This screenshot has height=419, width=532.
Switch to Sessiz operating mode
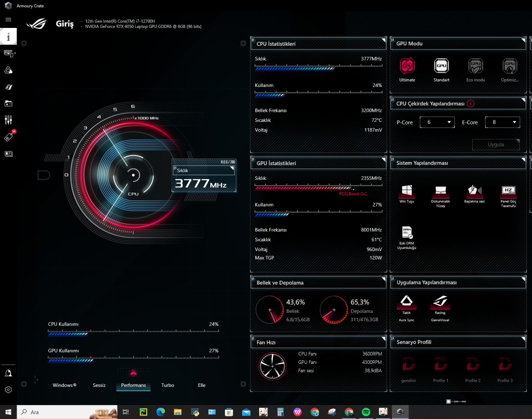point(99,385)
